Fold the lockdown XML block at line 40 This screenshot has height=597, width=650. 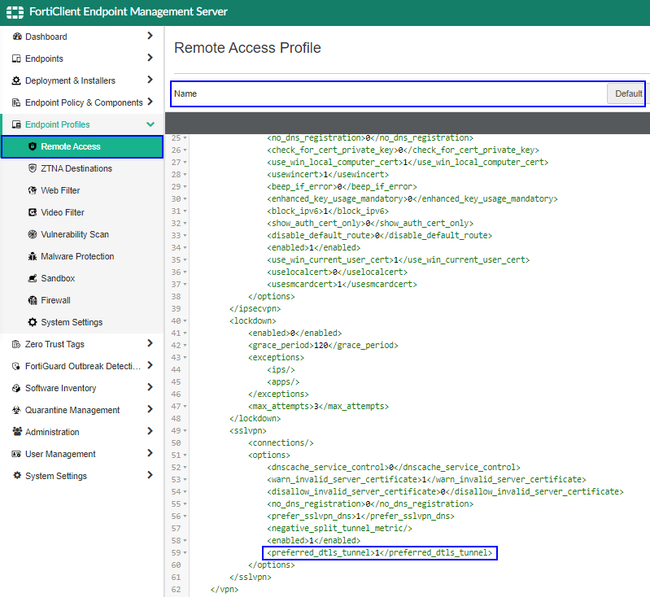tap(187, 322)
